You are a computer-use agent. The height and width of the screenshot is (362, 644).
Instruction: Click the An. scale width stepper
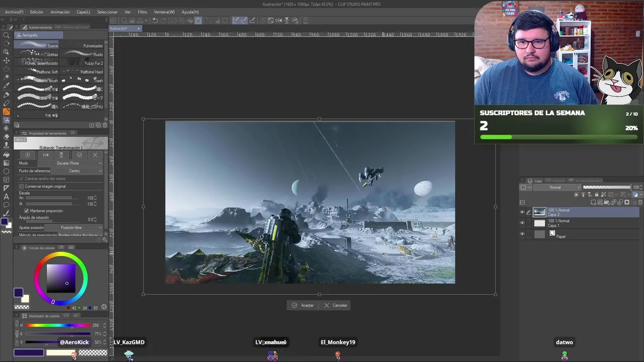[95, 198]
